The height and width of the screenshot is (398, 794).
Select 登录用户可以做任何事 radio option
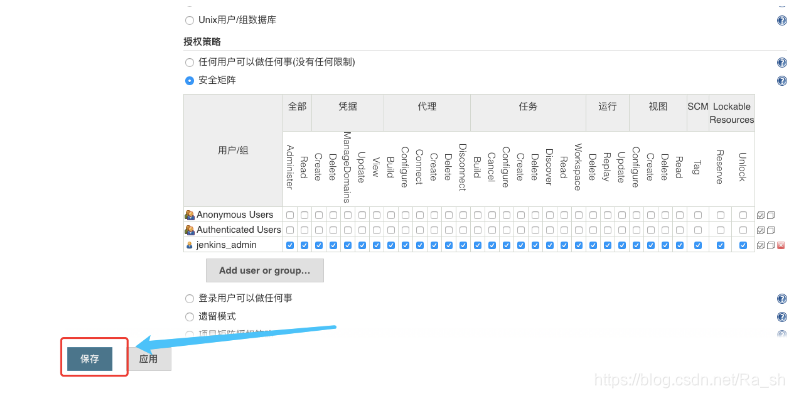tap(189, 298)
